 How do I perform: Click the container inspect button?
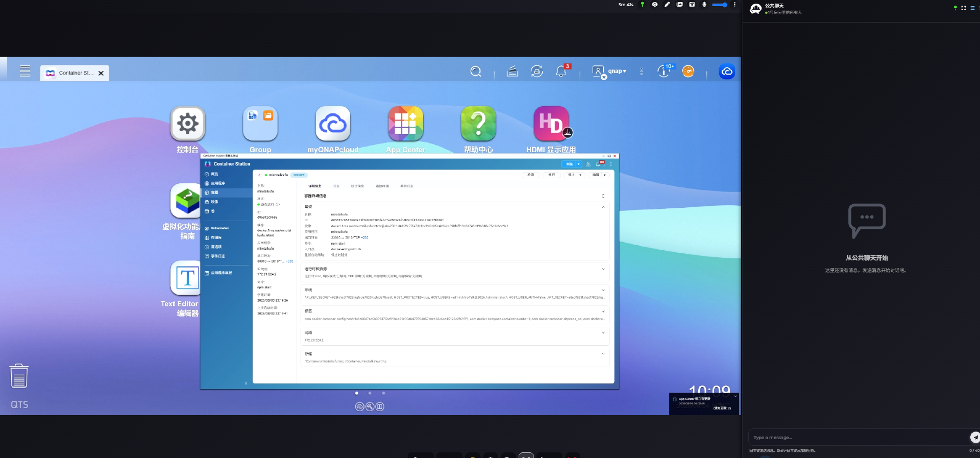click(531, 175)
